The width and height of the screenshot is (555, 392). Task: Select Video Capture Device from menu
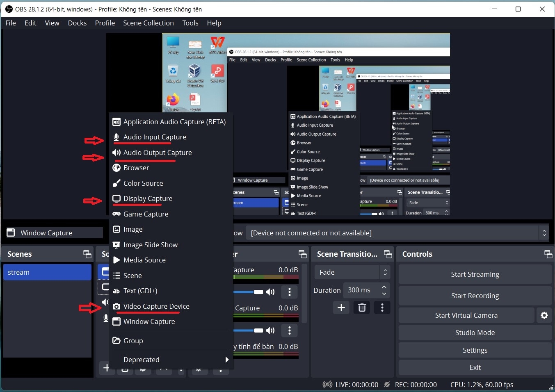click(156, 306)
